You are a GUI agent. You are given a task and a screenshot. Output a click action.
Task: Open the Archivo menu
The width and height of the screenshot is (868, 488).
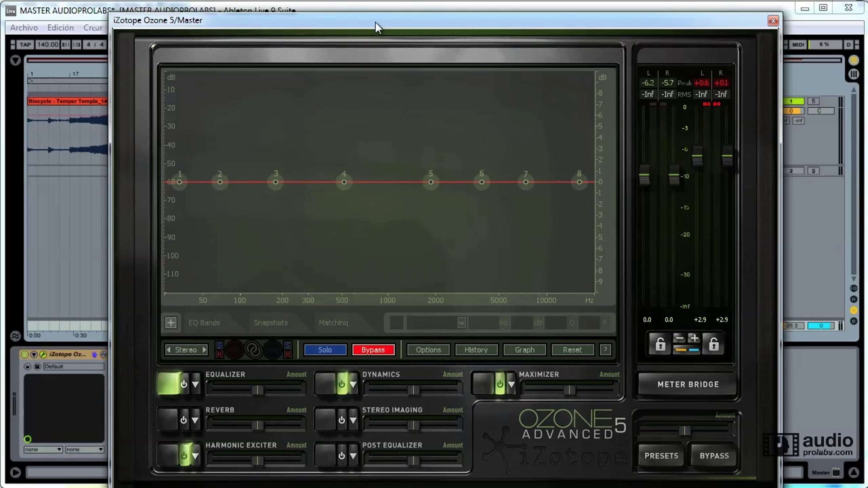coord(24,28)
